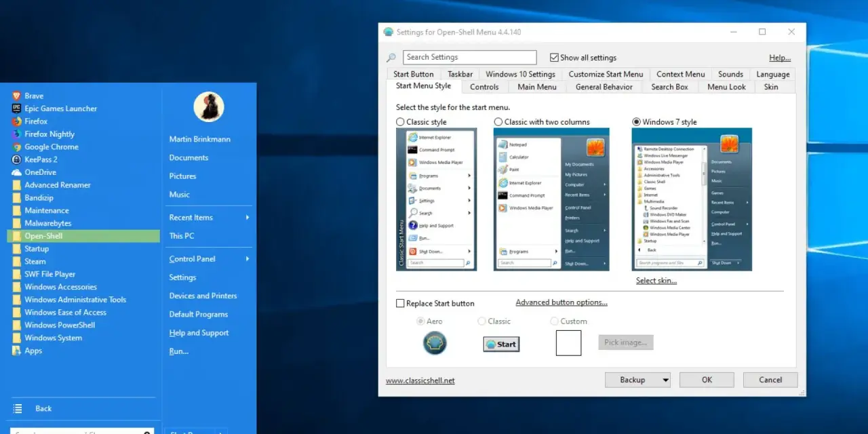Click the Steam folder icon
Image resolution: width=868 pixels, height=434 pixels.
[17, 261]
